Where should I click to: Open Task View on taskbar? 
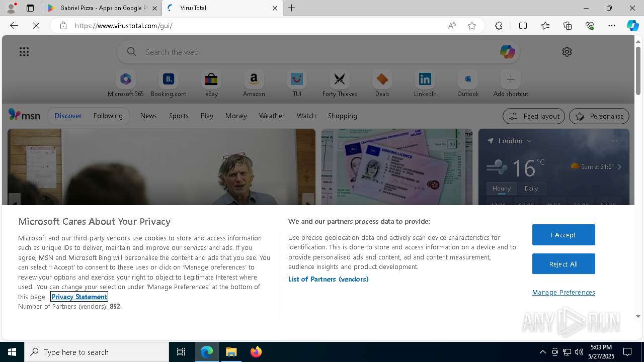coord(181,352)
